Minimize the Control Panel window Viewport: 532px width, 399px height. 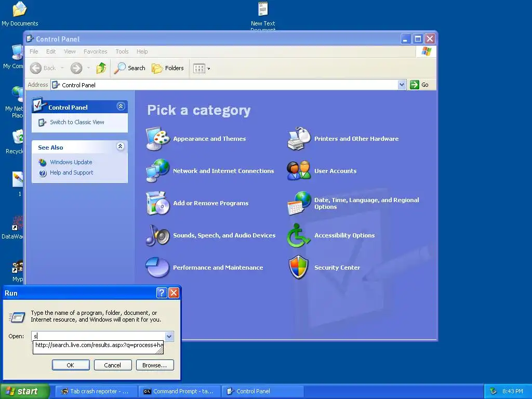click(406, 38)
